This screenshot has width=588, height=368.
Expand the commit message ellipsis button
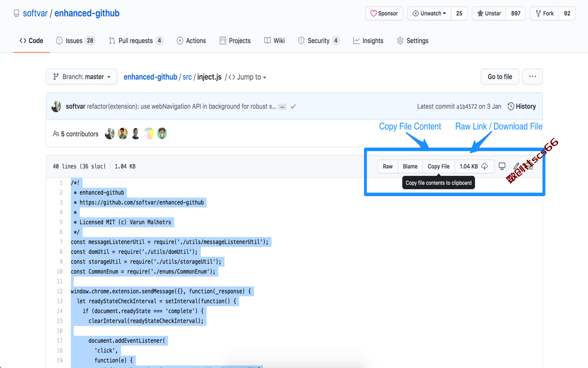(x=283, y=107)
